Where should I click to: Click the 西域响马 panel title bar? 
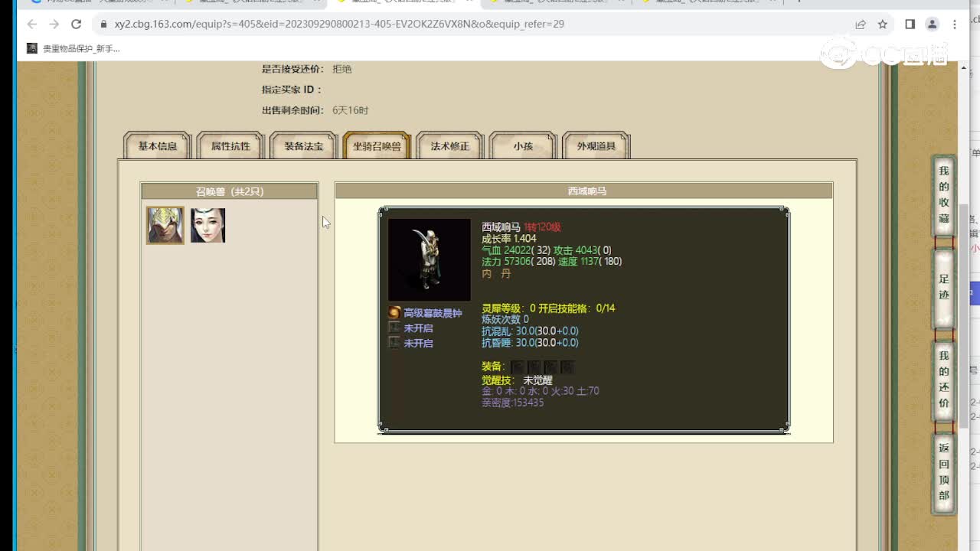point(583,191)
